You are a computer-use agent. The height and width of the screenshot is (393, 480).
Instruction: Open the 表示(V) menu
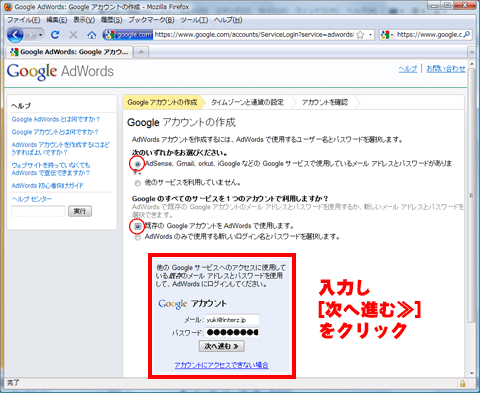click(x=84, y=20)
